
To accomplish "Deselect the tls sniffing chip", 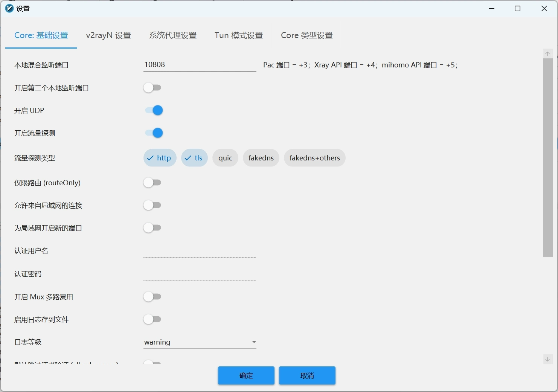I will (194, 158).
